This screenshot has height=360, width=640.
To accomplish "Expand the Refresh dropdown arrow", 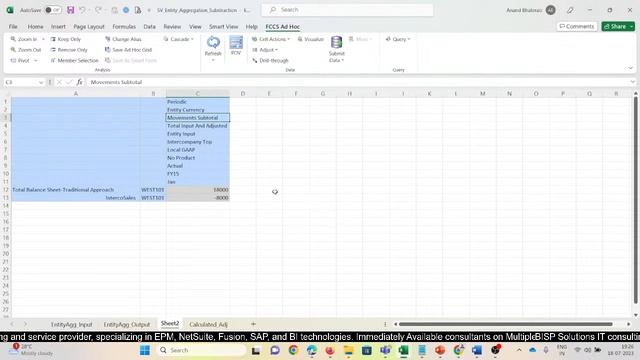I will coord(213,60).
